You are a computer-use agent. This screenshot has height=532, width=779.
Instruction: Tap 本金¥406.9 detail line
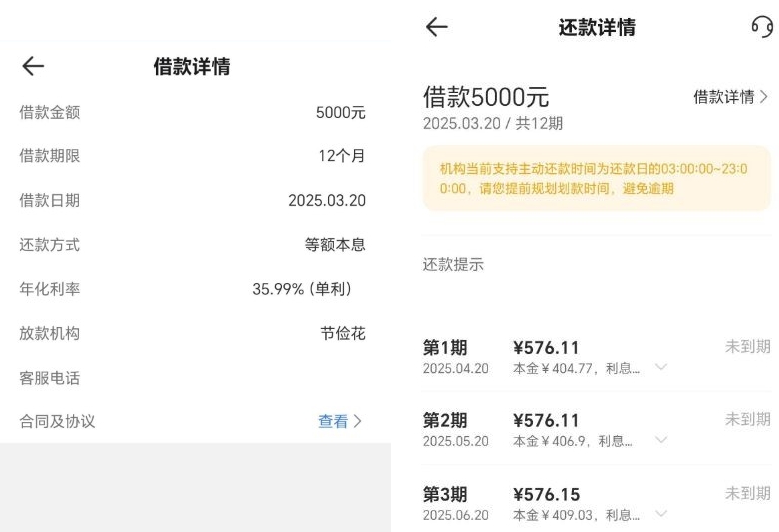pyautogui.click(x=573, y=441)
